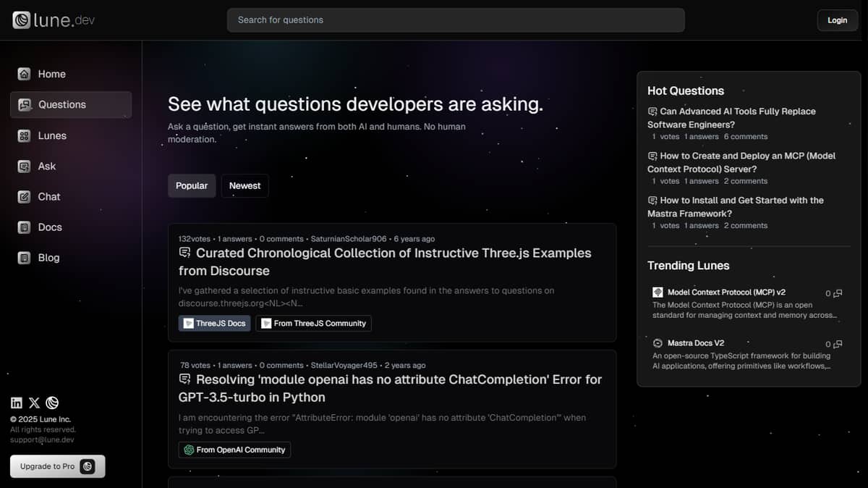The image size is (868, 488).
Task: Click icon beside 'How to Create and Deploy' question
Action: [x=652, y=156]
